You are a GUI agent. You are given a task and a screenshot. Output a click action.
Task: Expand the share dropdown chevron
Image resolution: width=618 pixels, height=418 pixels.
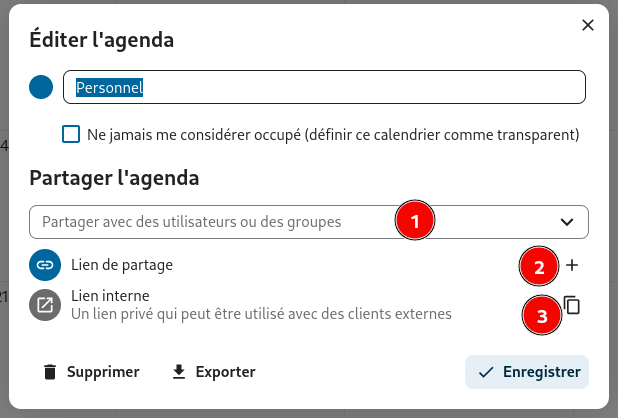pos(567,221)
